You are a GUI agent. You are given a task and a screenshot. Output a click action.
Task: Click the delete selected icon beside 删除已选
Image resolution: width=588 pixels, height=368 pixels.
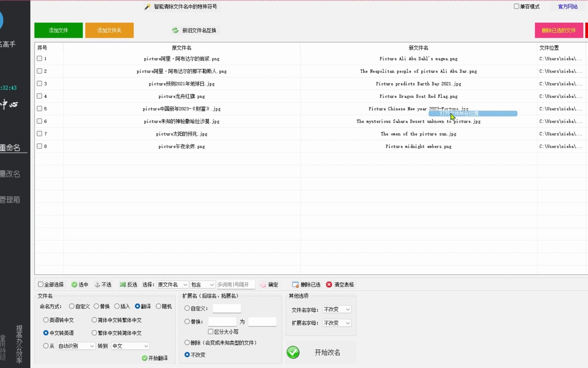pyautogui.click(x=295, y=285)
